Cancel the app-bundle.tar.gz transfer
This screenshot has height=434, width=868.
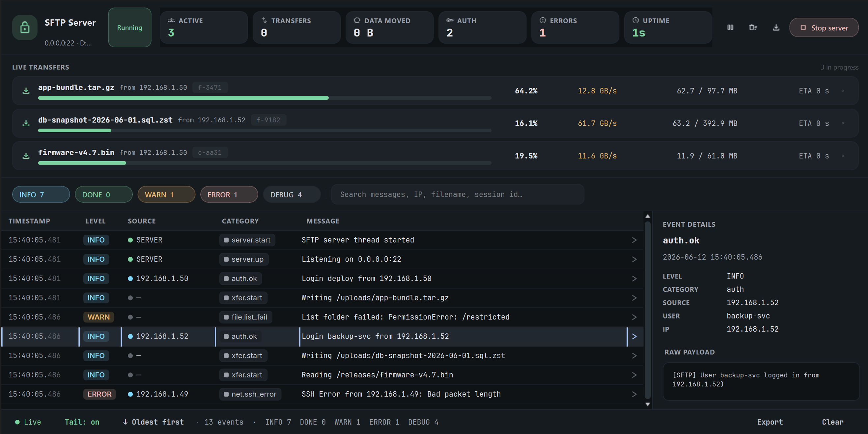pyautogui.click(x=843, y=91)
